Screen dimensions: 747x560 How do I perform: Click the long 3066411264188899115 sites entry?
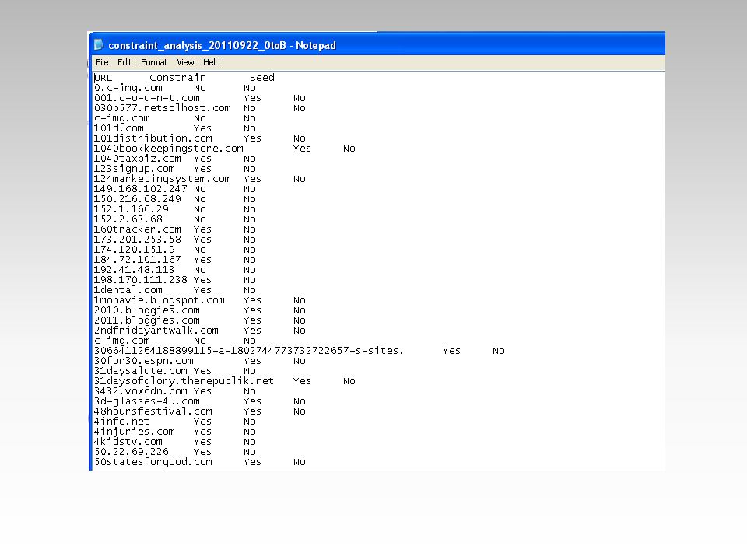[x=249, y=351]
